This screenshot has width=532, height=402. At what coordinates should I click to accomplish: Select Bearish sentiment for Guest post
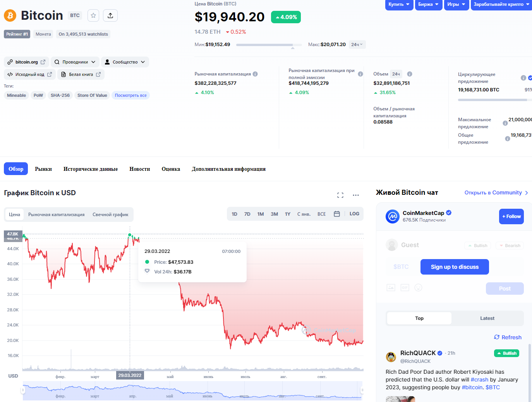[510, 246]
